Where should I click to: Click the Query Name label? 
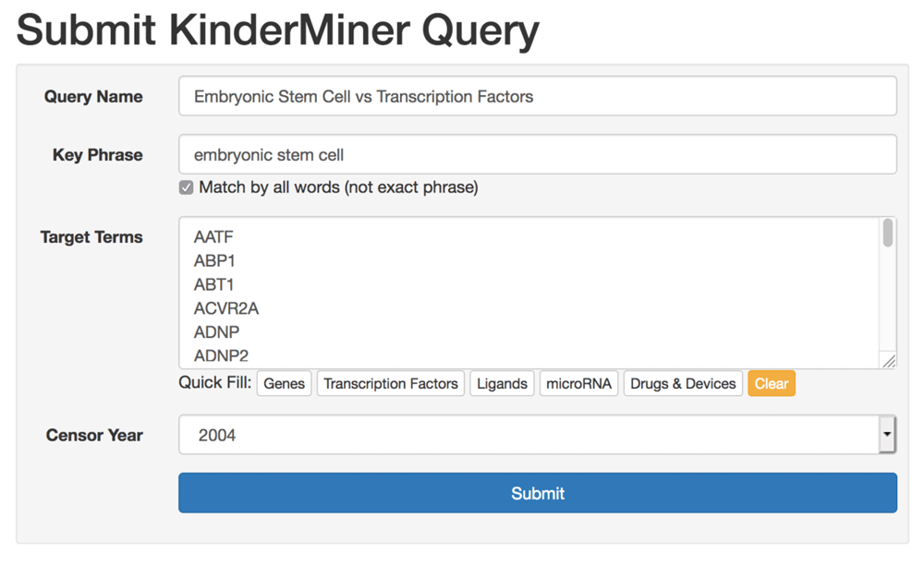tap(93, 97)
